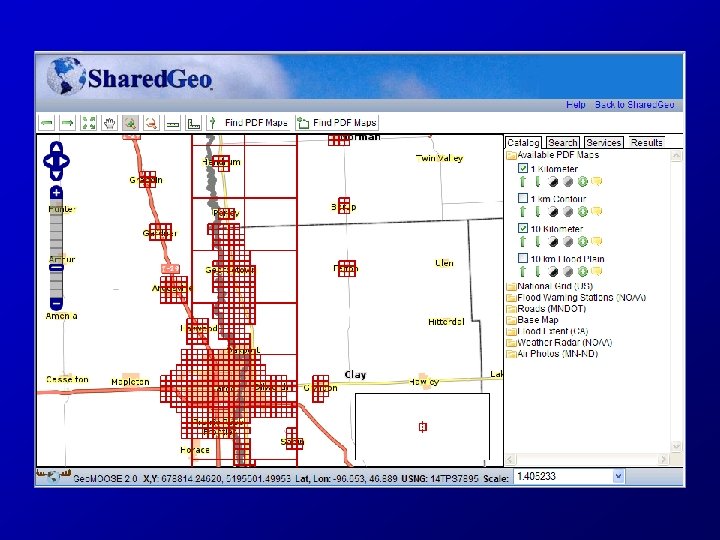Image resolution: width=720 pixels, height=540 pixels.
Task: Click the Scale value input field
Action: tap(563, 476)
